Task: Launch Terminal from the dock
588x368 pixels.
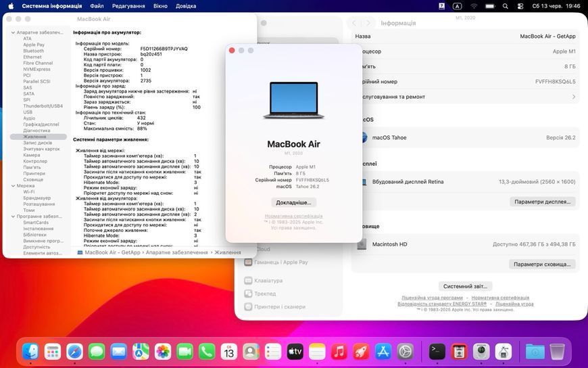Action: pyautogui.click(x=437, y=352)
